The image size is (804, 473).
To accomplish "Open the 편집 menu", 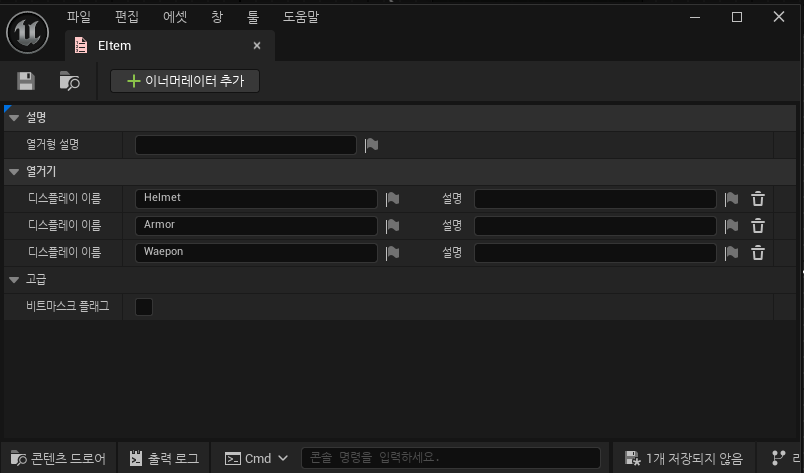I will tap(127, 17).
